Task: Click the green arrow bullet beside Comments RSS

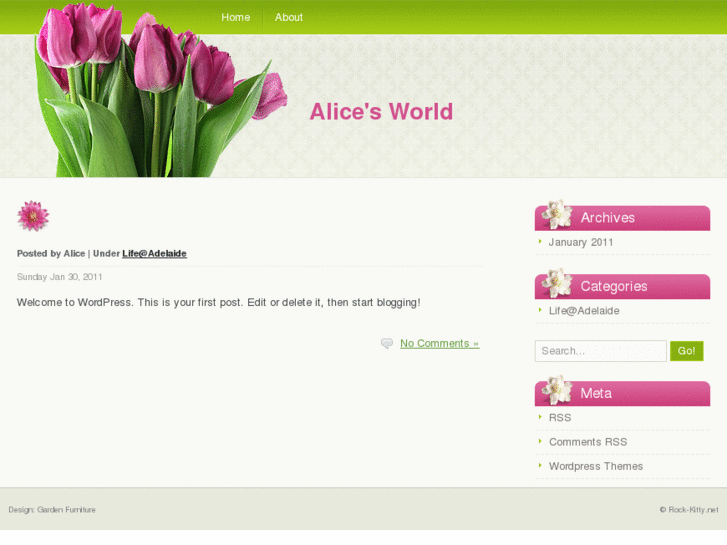Action: [540, 441]
